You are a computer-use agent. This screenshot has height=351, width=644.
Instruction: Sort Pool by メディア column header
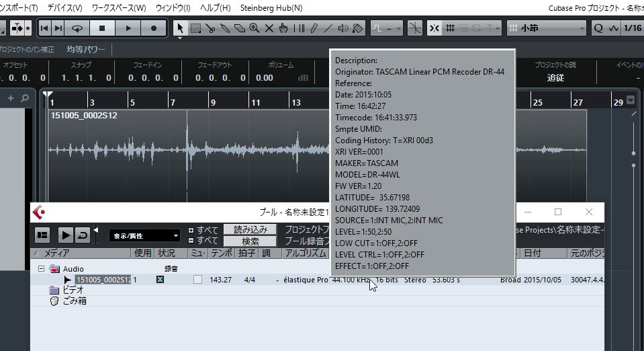(x=81, y=253)
